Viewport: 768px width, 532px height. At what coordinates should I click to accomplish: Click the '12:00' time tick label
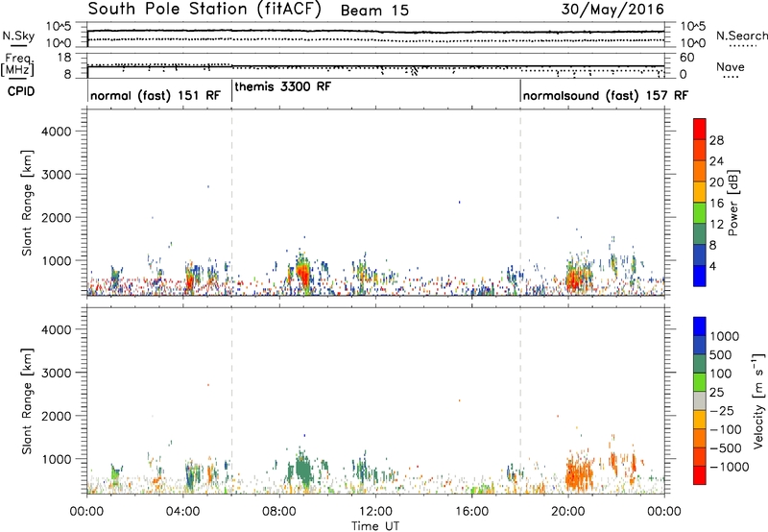[x=375, y=512]
